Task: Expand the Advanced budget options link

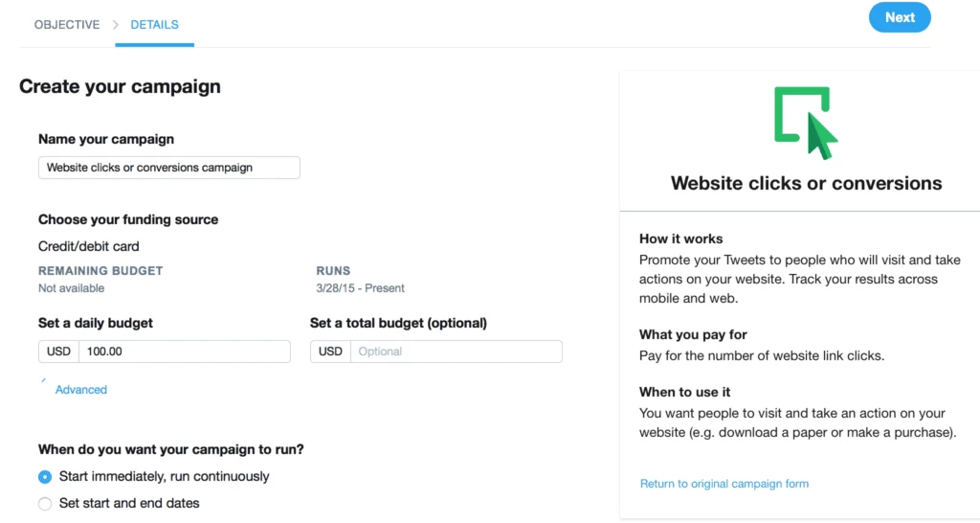Action: 81,390
